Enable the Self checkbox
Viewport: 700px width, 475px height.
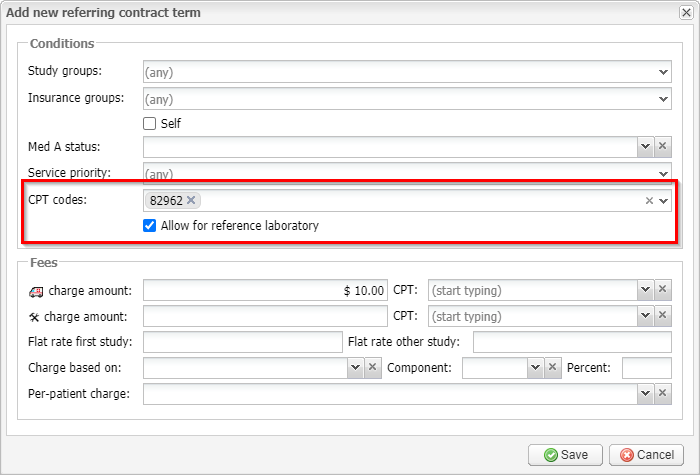(x=150, y=124)
